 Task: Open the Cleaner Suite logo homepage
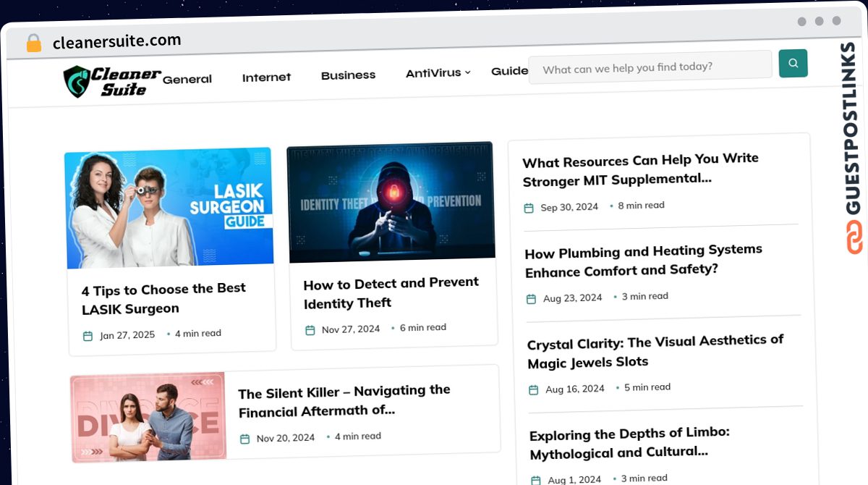coord(111,81)
